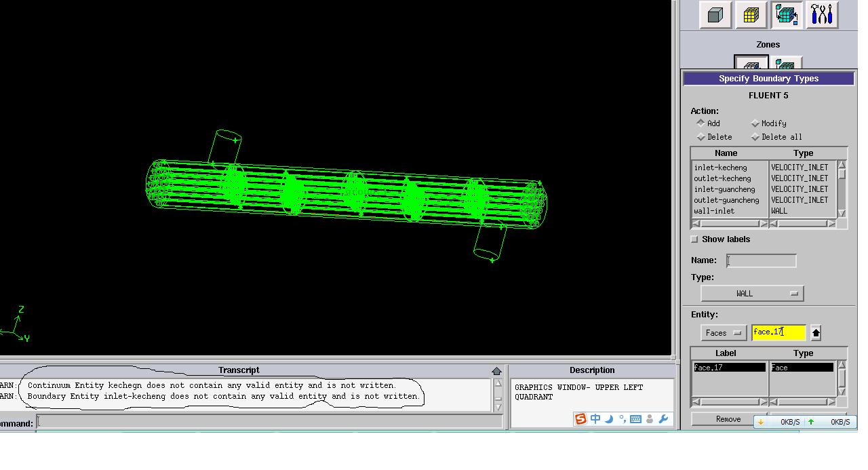The image size is (868, 470).
Task: Open the Tools operation toolpad
Action: pyautogui.click(x=822, y=15)
